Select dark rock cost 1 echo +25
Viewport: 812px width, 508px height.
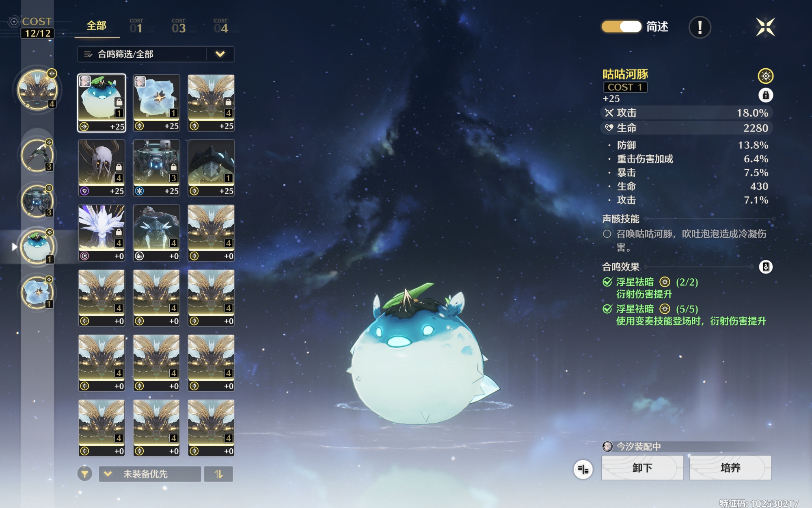click(211, 168)
